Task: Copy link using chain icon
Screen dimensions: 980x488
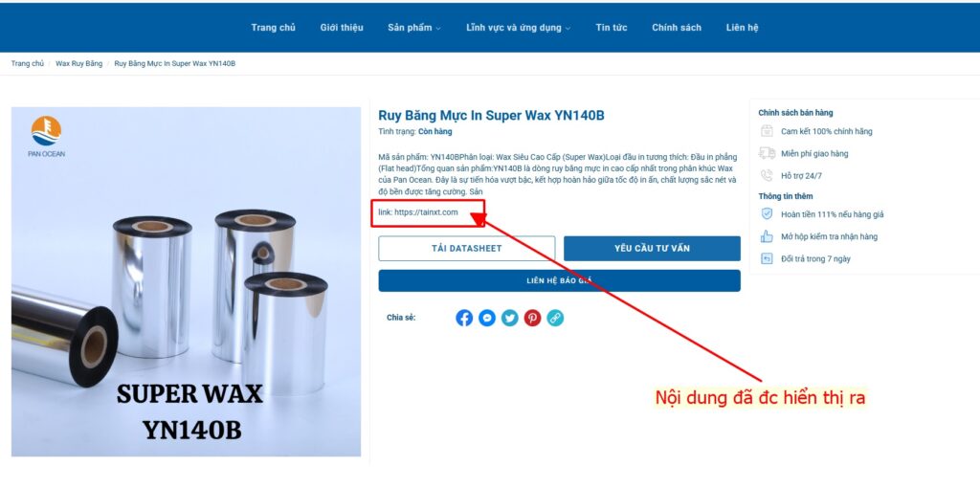Action: (x=555, y=318)
